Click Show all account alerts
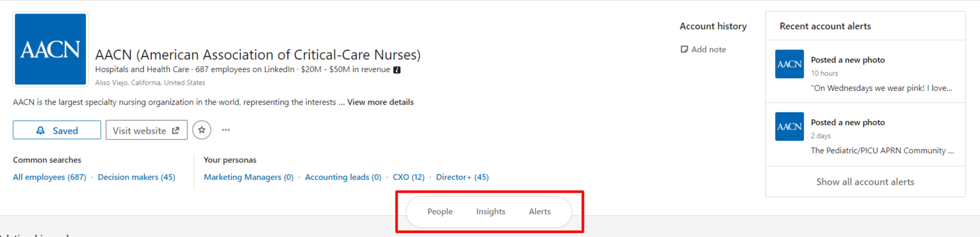This screenshot has width=980, height=237. coord(865,182)
